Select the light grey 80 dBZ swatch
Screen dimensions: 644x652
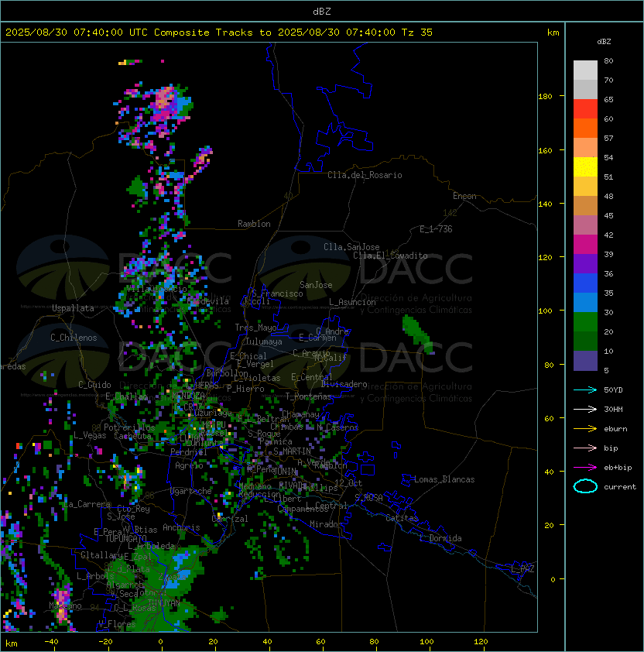[585, 70]
